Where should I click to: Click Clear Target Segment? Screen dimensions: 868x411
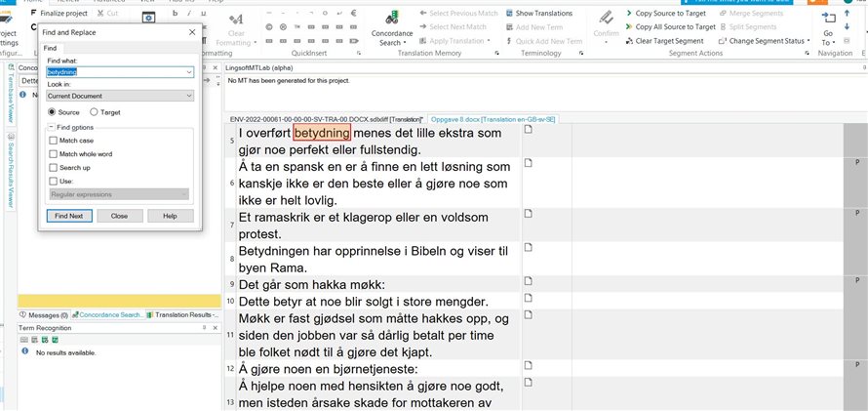tap(665, 40)
